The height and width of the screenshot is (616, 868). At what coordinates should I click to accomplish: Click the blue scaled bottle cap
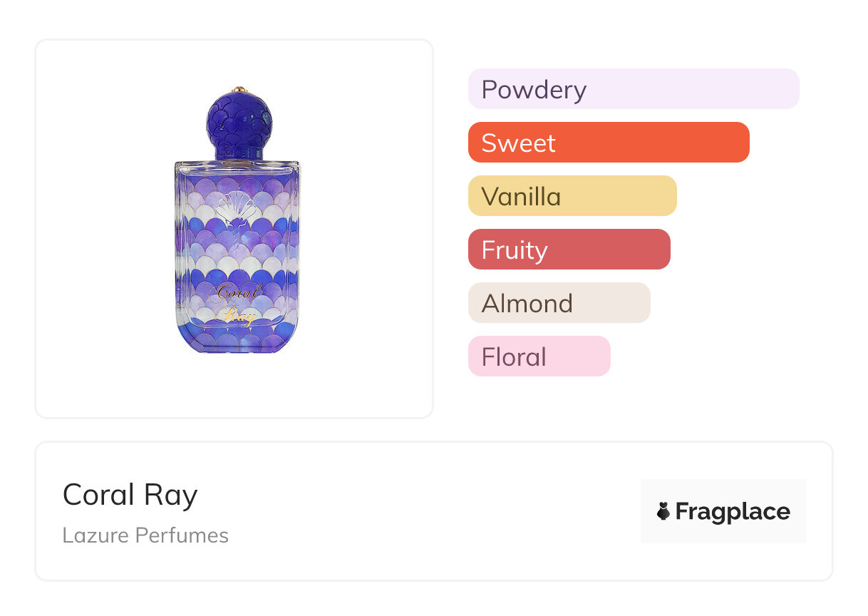(x=237, y=123)
